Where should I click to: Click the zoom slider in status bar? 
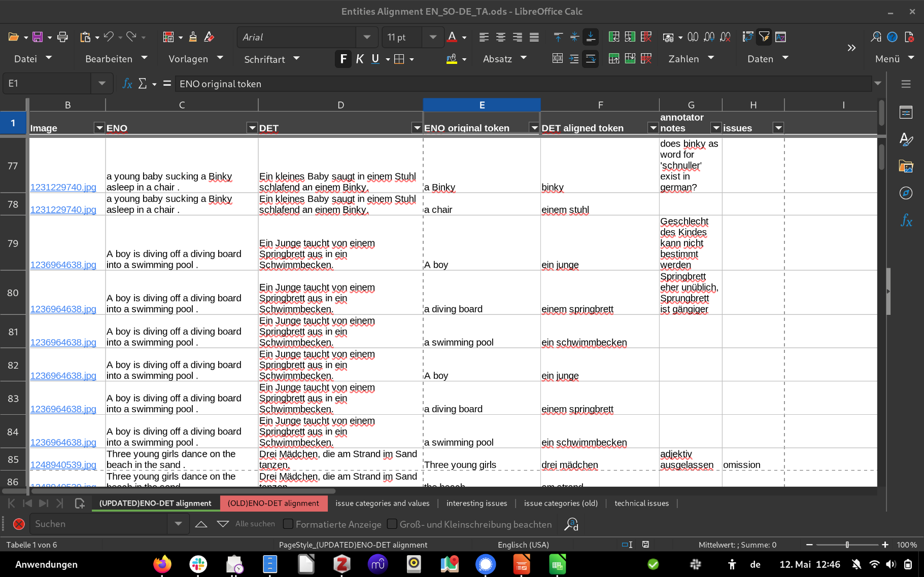click(847, 545)
